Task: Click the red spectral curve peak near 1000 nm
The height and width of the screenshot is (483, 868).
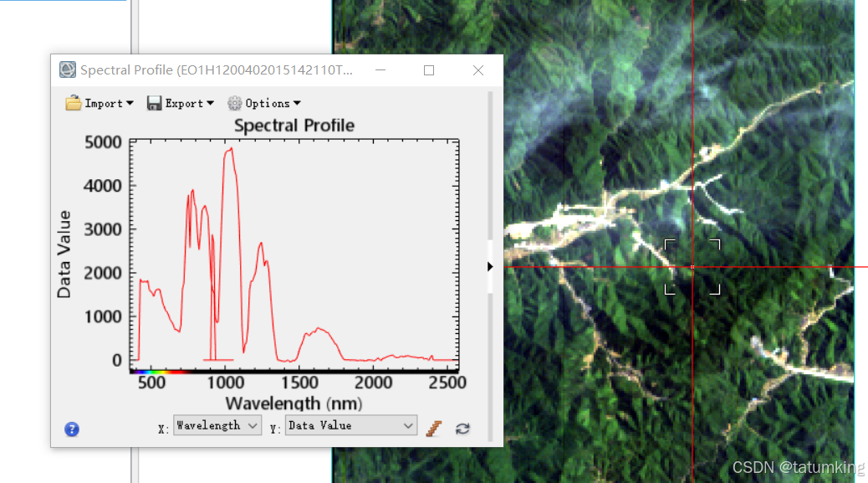Action: pos(231,148)
